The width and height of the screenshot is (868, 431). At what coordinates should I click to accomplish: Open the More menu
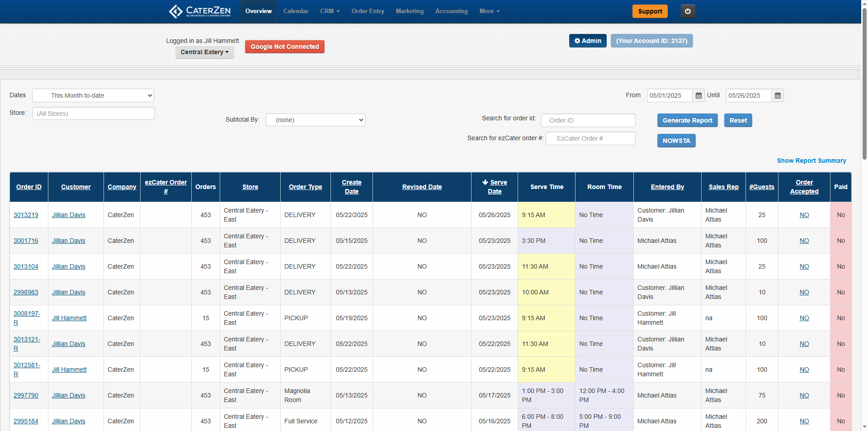(x=489, y=11)
